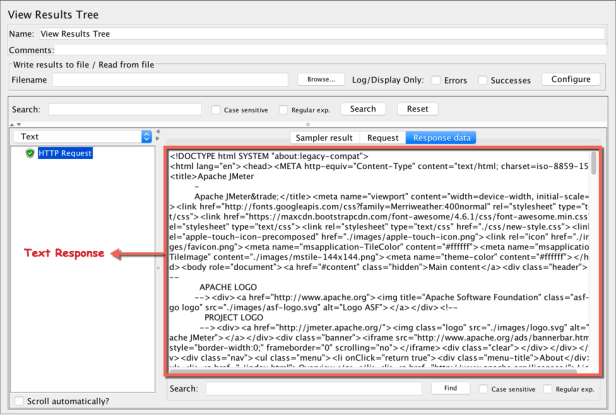Screen dimensions: 616x415
Task: Click the Reset button
Action: pos(417,109)
